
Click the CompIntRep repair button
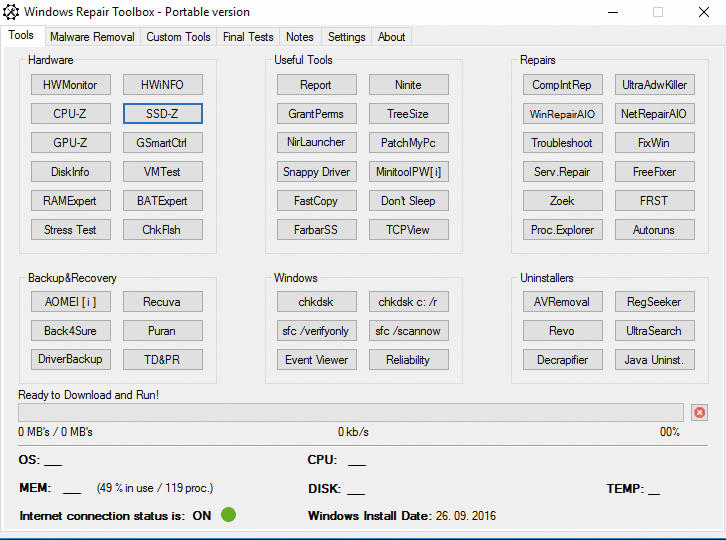click(563, 85)
